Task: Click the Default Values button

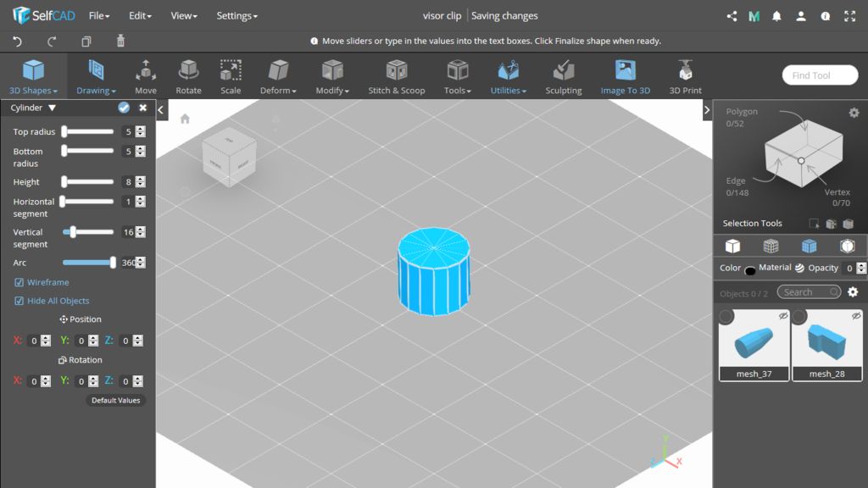Action: [115, 400]
